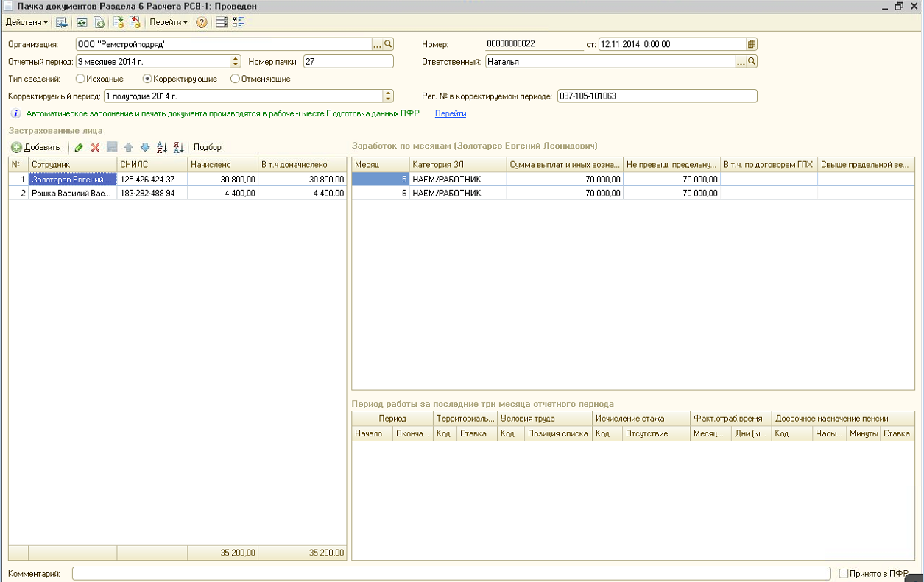The image size is (924, 582).
Task: Click the pencil edit icon for insured persons
Action: (80, 147)
